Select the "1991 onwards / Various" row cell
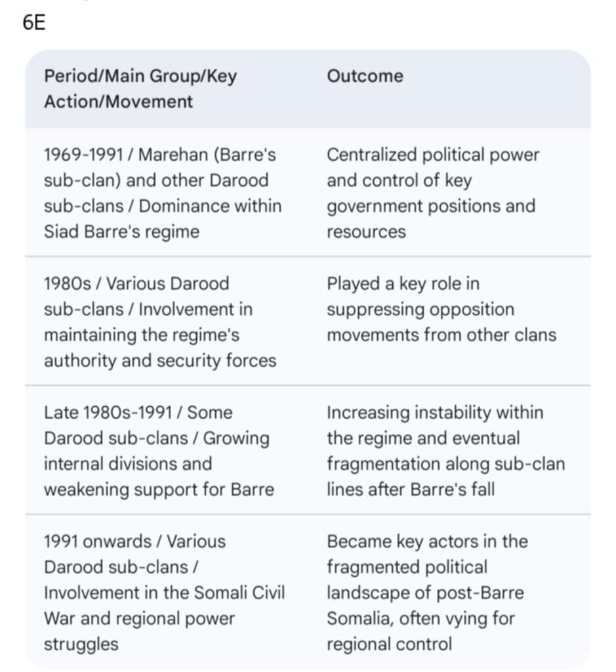 164,592
